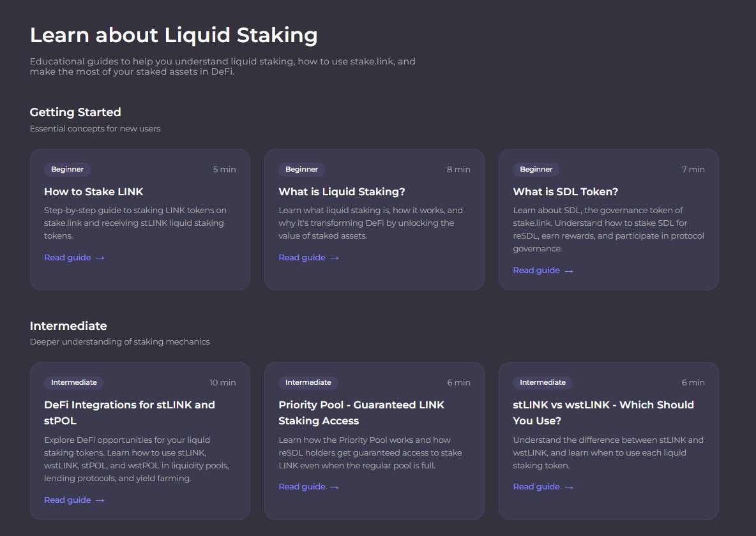Open Priority Pool - Guaranteed LINK Staking Access title
756x536 pixels.
(361, 413)
